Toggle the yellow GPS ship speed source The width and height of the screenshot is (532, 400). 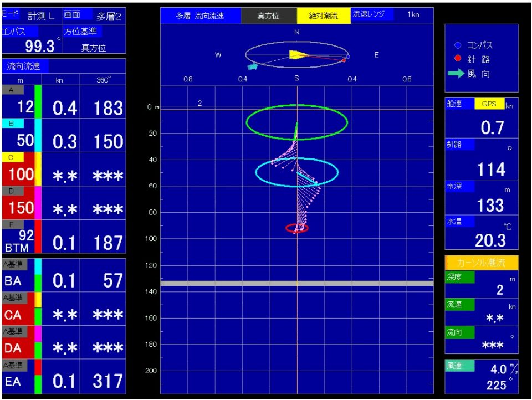point(489,104)
